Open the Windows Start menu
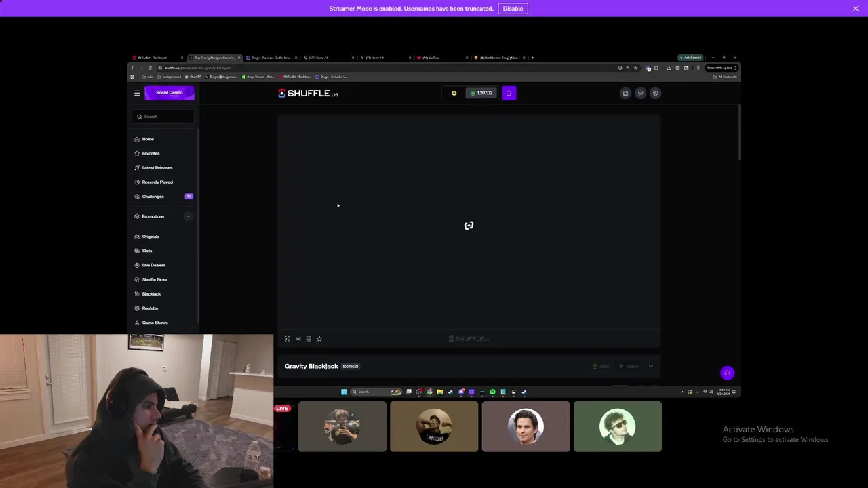 click(344, 392)
